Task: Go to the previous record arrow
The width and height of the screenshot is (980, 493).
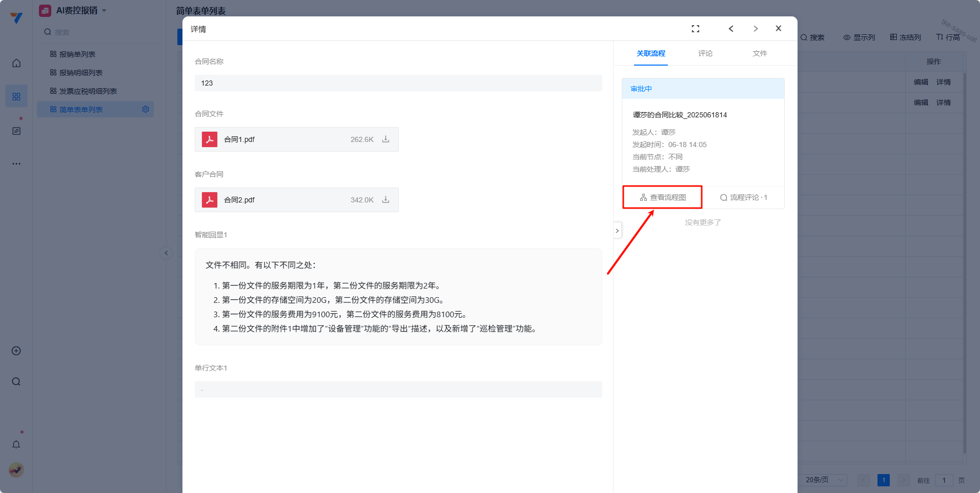Action: click(x=731, y=29)
